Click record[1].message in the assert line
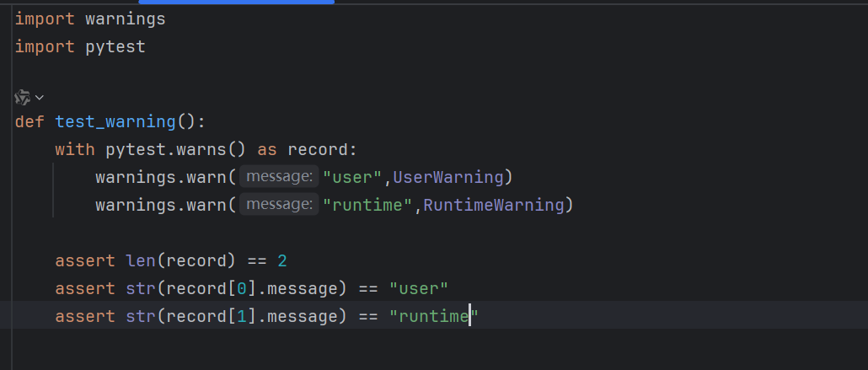The image size is (868, 370). click(252, 316)
